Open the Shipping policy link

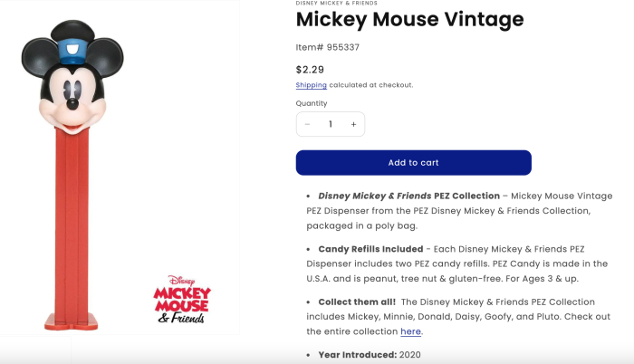311,85
